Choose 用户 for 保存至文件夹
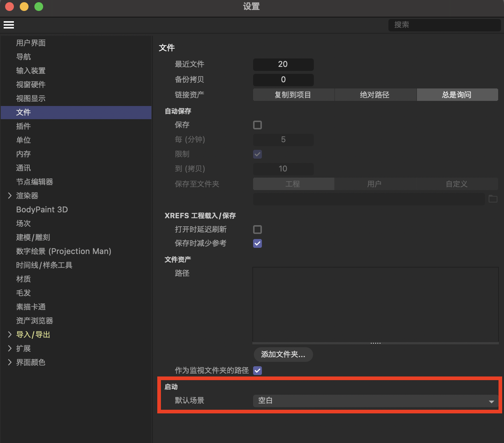This screenshot has height=443, width=504. coord(375,184)
